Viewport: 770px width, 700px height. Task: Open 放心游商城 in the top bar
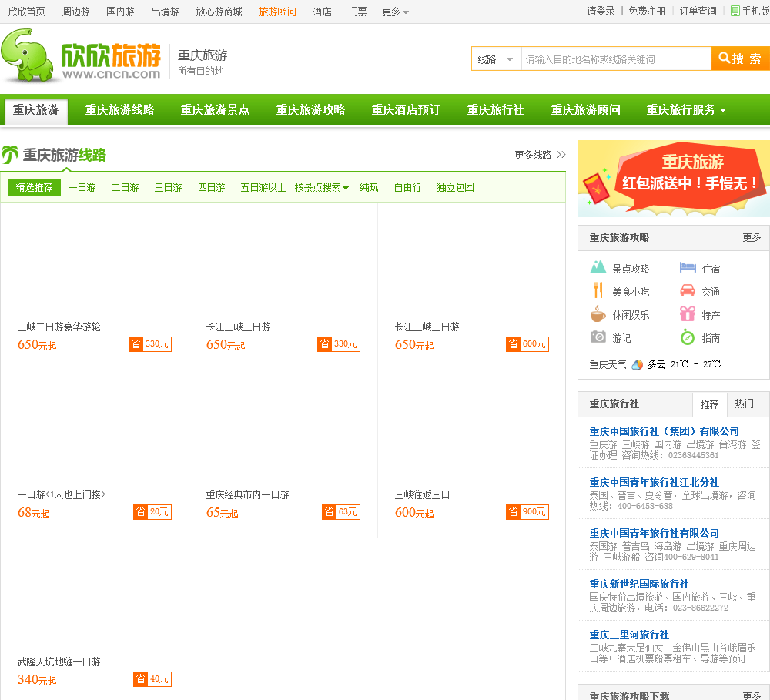tap(219, 12)
